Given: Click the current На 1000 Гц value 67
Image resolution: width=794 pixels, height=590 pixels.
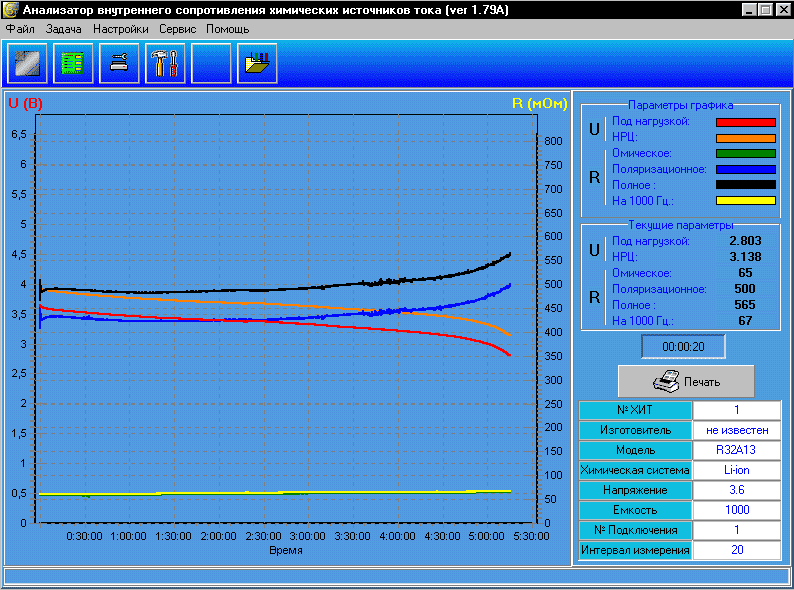Looking at the screenshot, I should tap(745, 321).
